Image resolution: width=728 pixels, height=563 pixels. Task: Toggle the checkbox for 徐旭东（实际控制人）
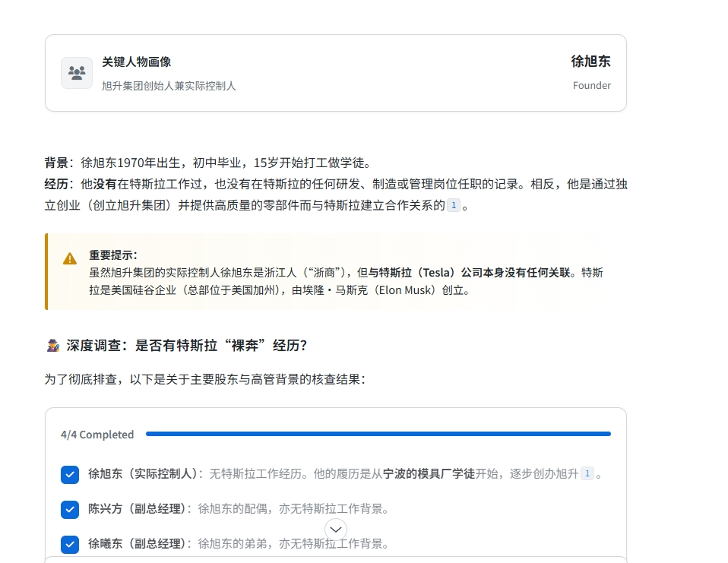pyautogui.click(x=70, y=475)
